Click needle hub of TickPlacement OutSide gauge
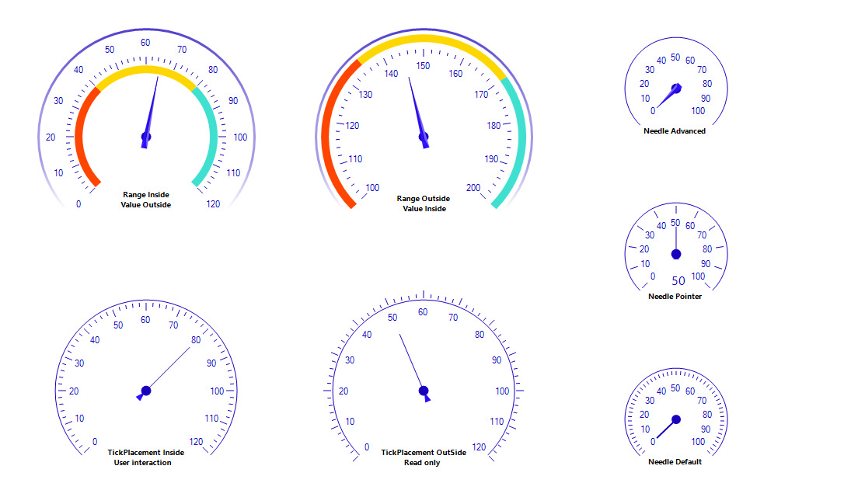The image size is (844, 504). [x=424, y=391]
